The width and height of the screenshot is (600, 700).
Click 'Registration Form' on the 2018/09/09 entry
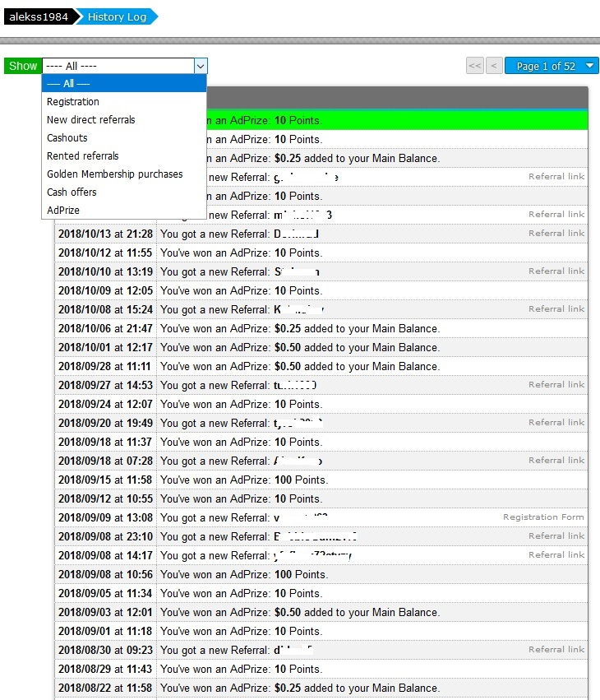(x=543, y=517)
